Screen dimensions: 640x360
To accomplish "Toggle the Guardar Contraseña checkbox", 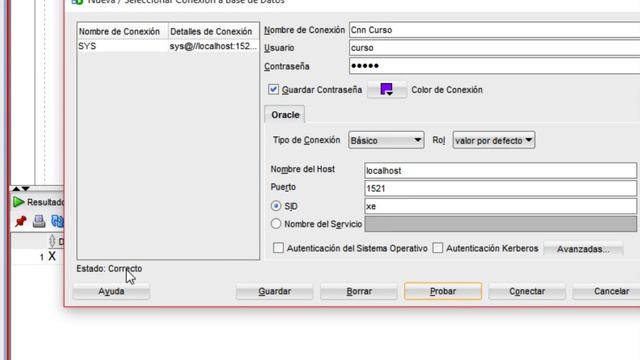I will (x=273, y=89).
